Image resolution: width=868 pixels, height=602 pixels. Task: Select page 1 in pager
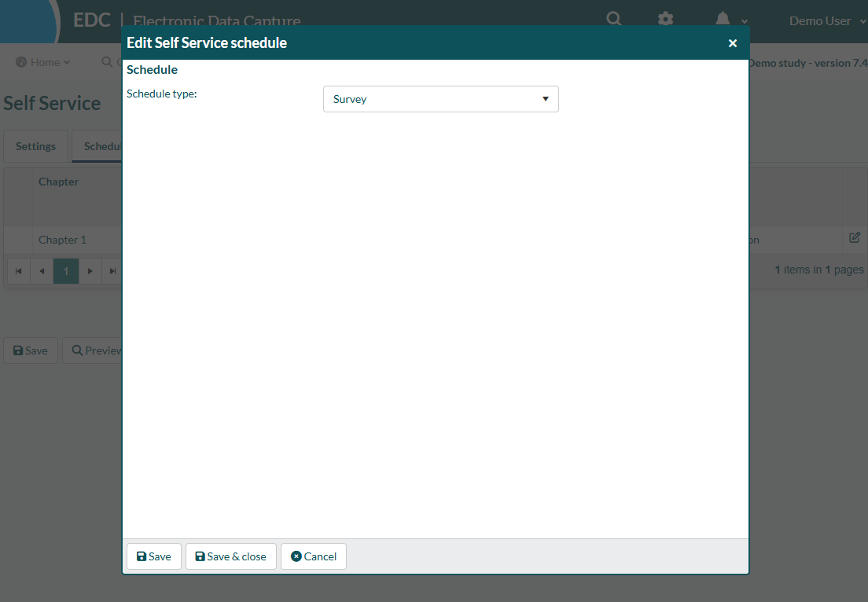(66, 271)
